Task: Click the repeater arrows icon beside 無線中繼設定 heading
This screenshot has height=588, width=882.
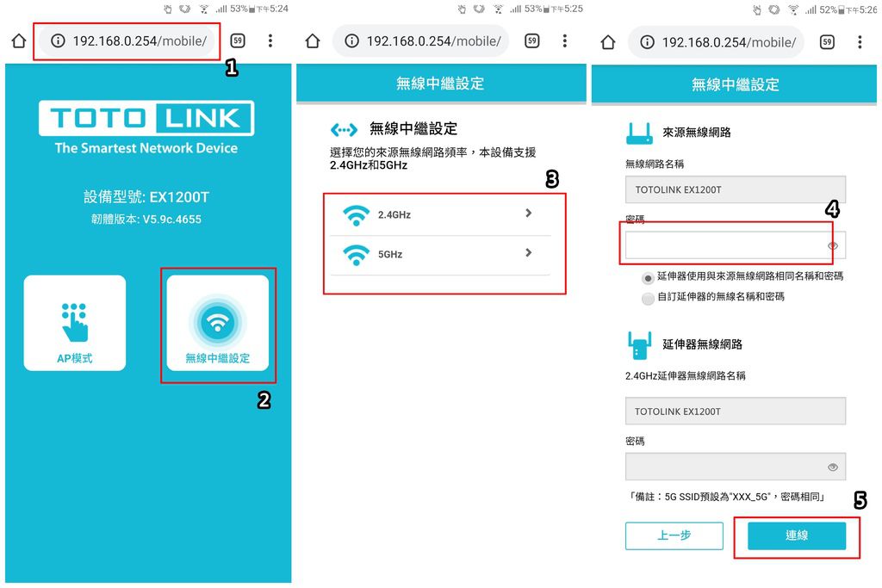Action: [x=344, y=130]
